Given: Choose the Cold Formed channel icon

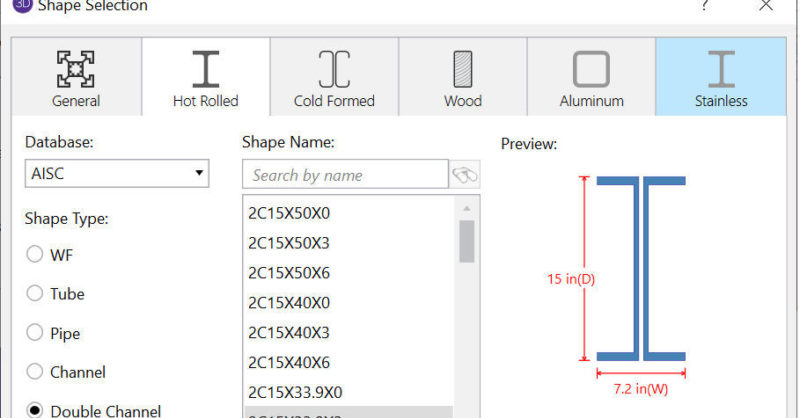Looking at the screenshot, I should 334,68.
